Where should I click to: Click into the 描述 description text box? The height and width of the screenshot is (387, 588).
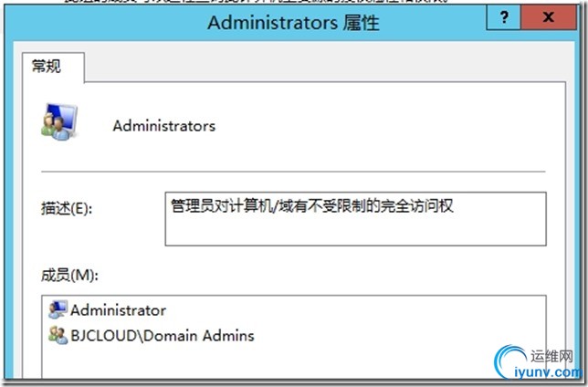tap(355, 219)
